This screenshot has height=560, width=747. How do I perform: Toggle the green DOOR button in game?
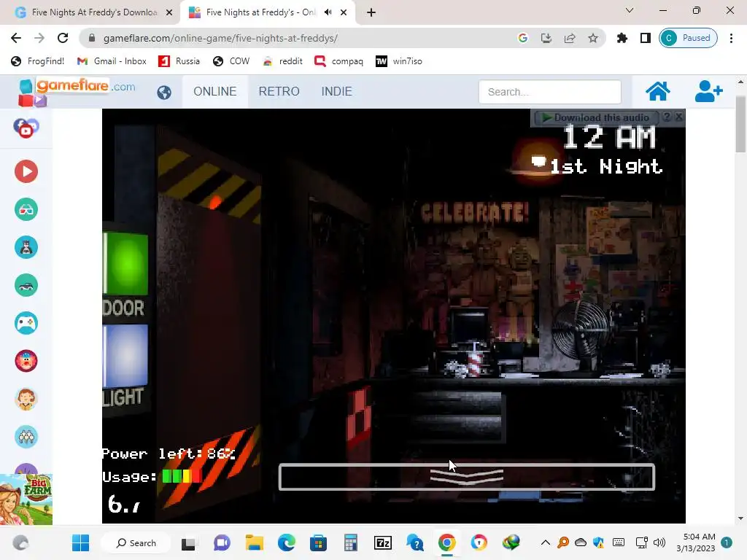126,264
